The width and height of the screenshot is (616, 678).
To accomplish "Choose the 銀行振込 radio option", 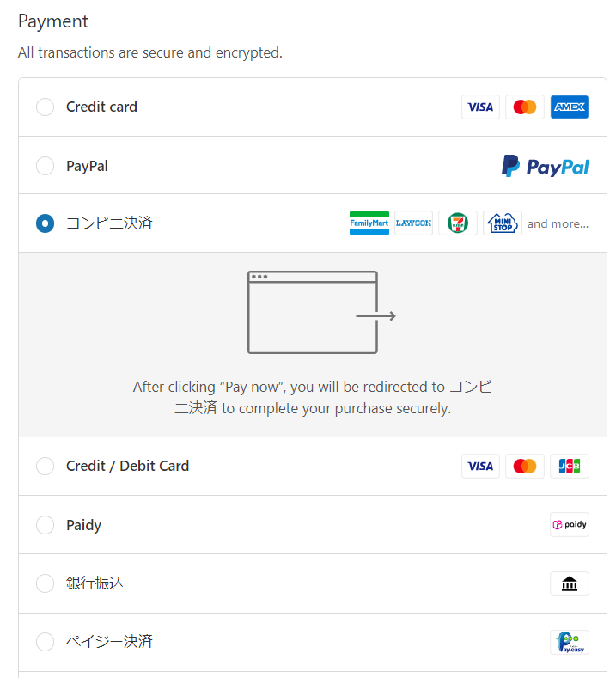I will [x=45, y=583].
